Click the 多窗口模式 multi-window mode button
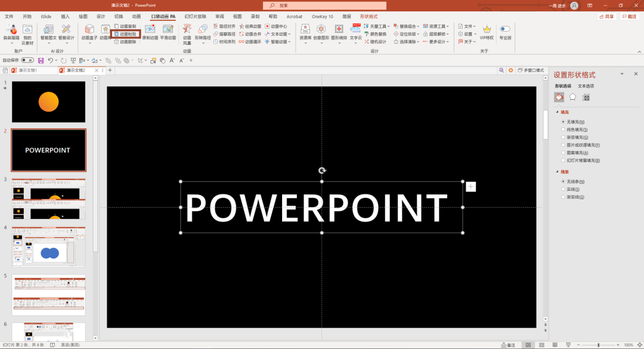Screen dimensions: 644x349 tap(531, 70)
